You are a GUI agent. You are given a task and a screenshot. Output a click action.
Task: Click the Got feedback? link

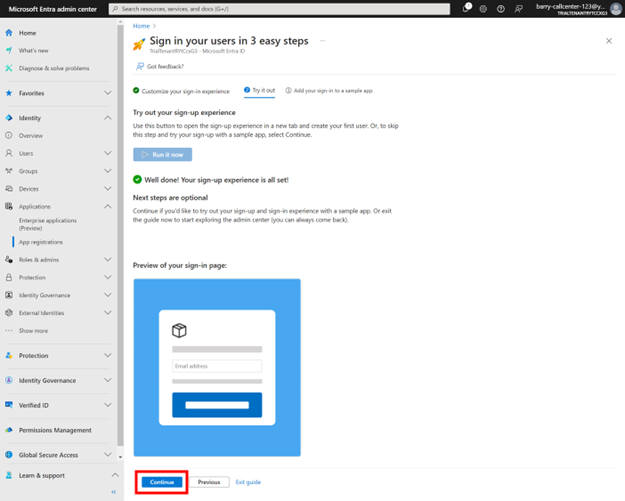(x=160, y=67)
